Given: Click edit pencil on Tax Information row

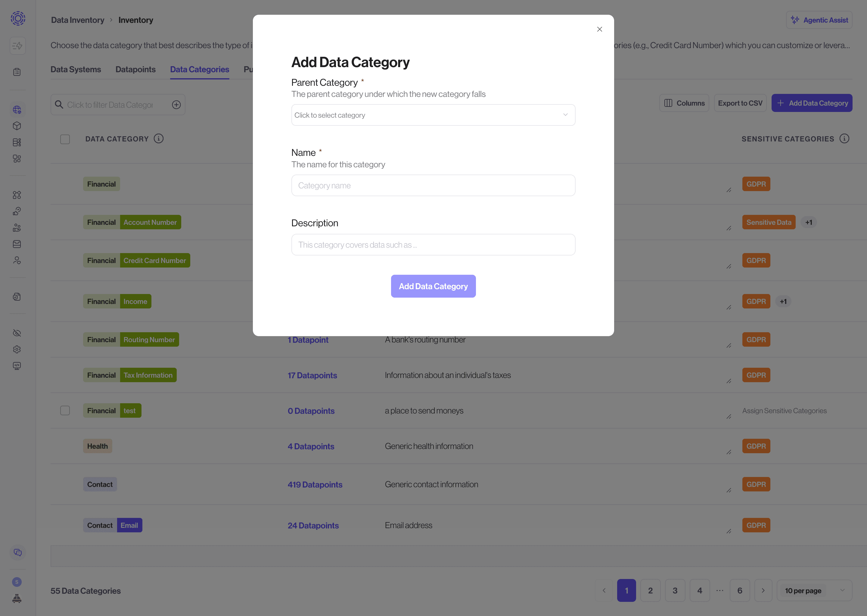Looking at the screenshot, I should point(729,381).
